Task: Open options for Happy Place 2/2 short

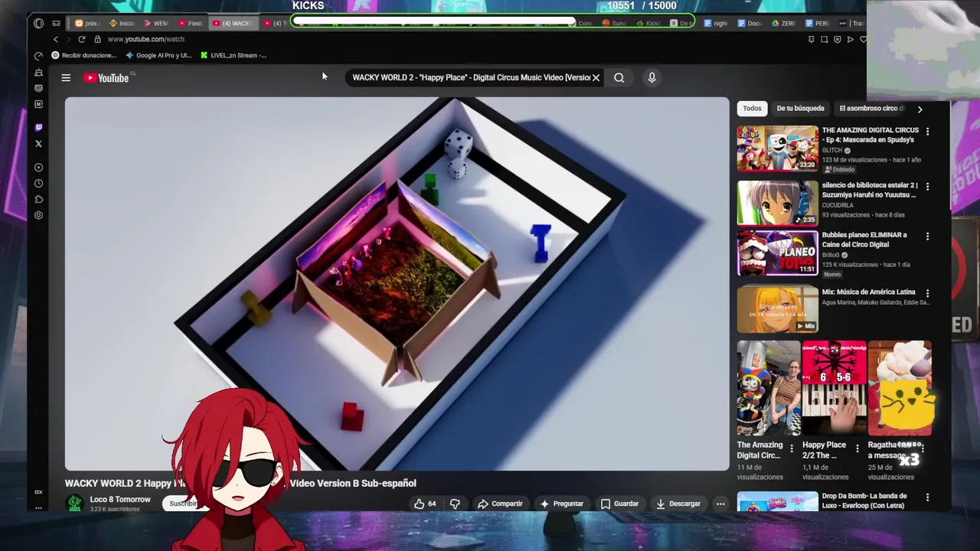Action: (857, 448)
